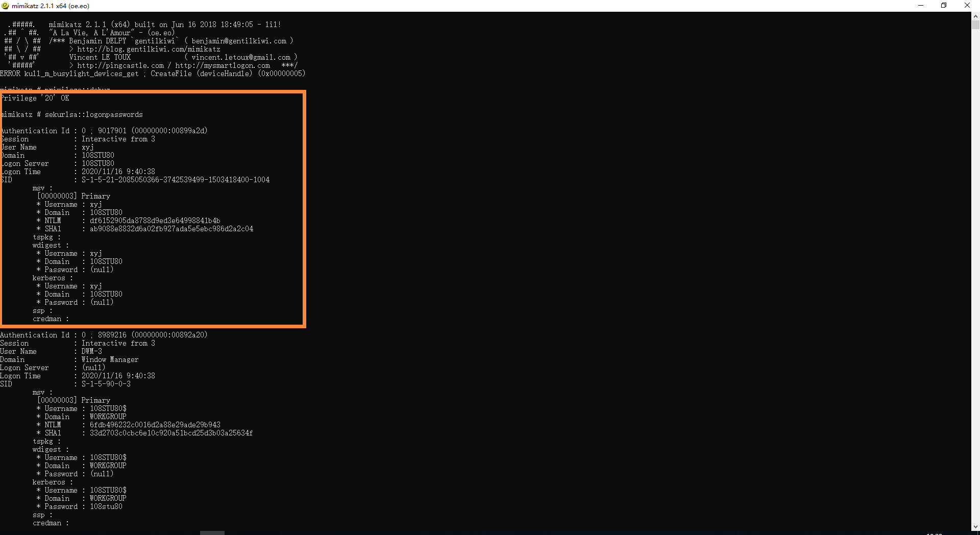The image size is (980, 535).
Task: Click the URL http://mysmartlogon.com
Action: pyautogui.click(x=223, y=65)
